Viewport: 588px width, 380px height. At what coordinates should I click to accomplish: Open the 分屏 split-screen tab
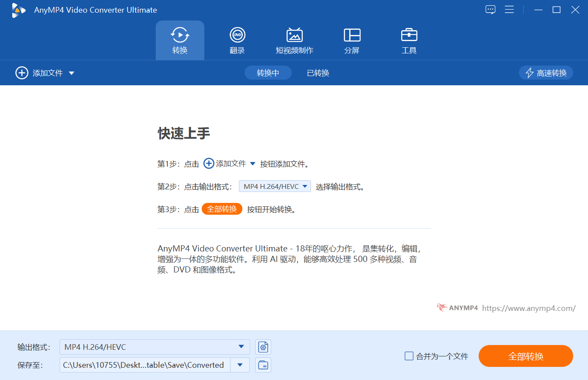click(x=352, y=40)
